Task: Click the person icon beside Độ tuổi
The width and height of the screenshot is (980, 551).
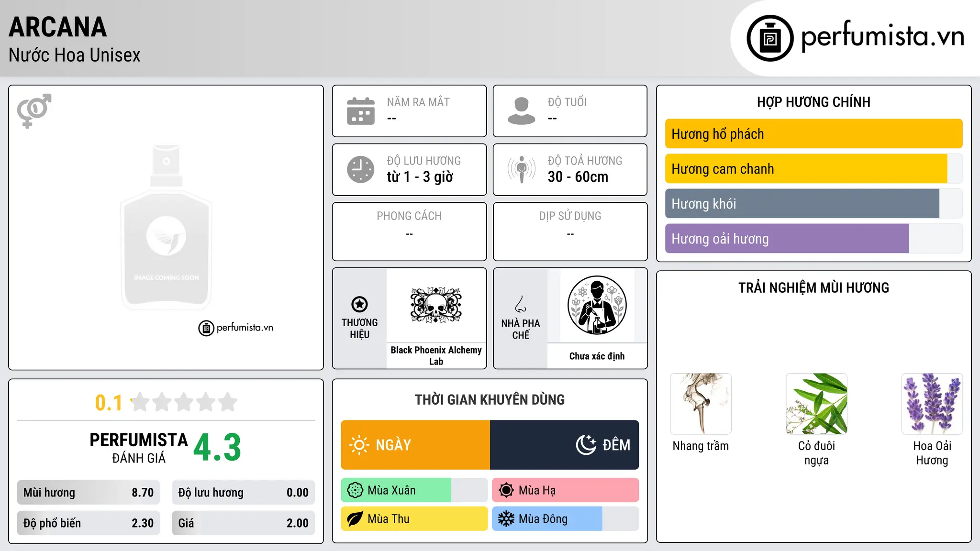Action: tap(522, 111)
